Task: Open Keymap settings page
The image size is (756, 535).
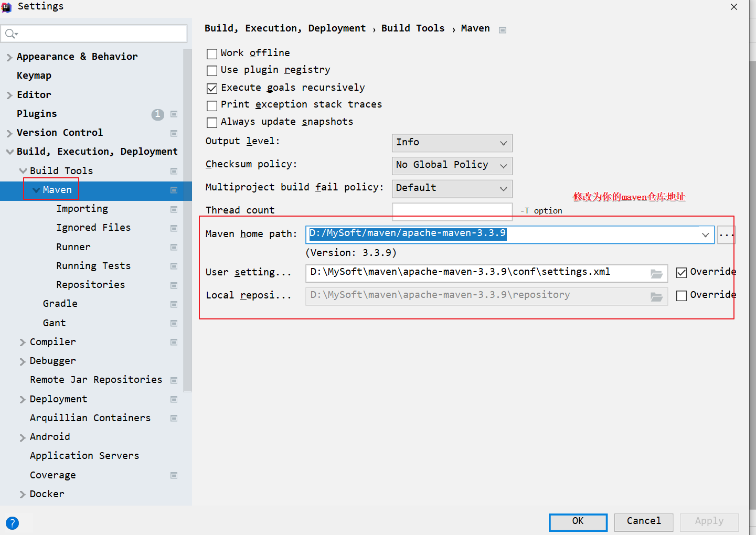Action: click(x=34, y=76)
